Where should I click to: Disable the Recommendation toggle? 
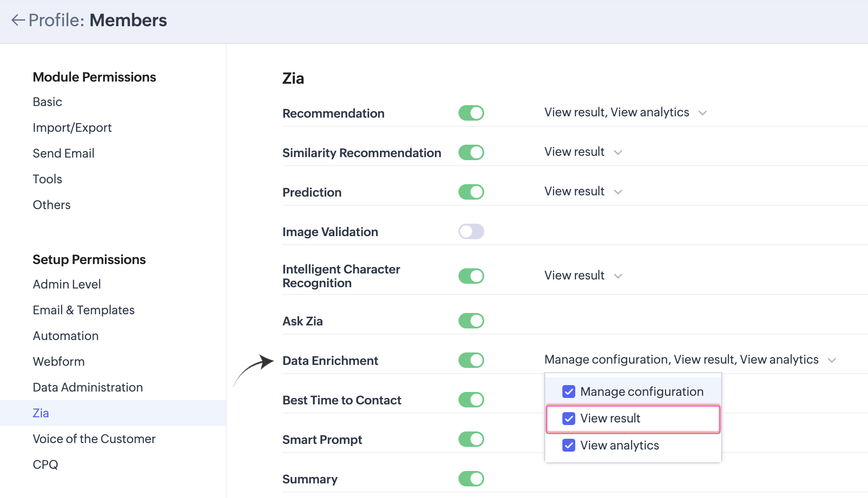click(x=471, y=113)
